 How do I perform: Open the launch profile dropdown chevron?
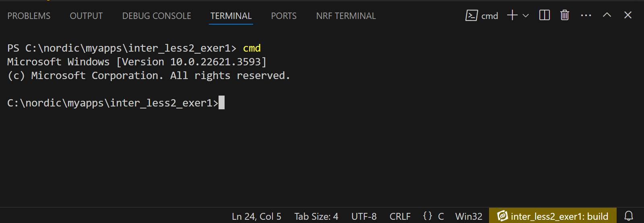coord(526,16)
